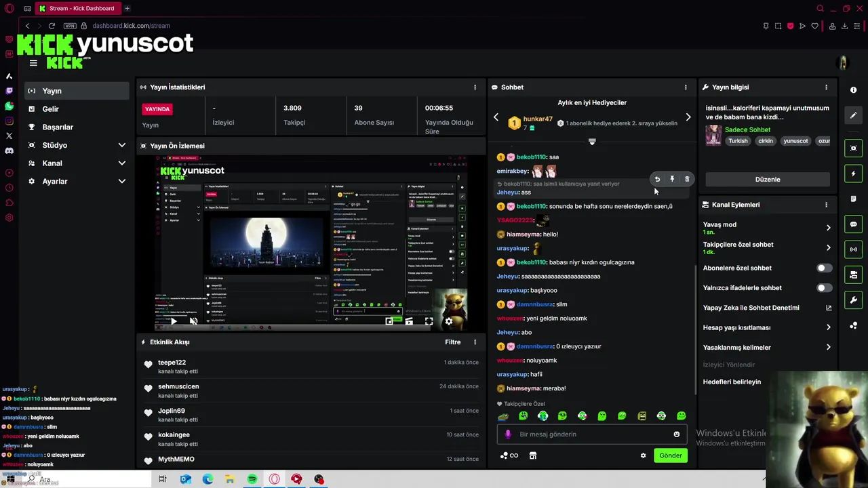Open Sohbet panel three-dot menu
Screen dimensions: 868x488
tap(686, 87)
